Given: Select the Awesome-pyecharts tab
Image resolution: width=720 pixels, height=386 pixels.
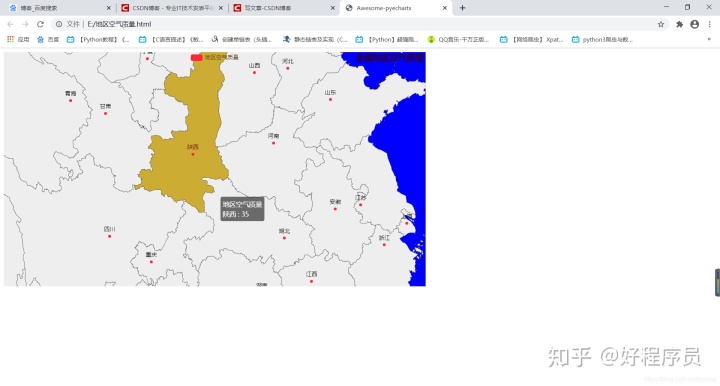Looking at the screenshot, I should pos(395,8).
